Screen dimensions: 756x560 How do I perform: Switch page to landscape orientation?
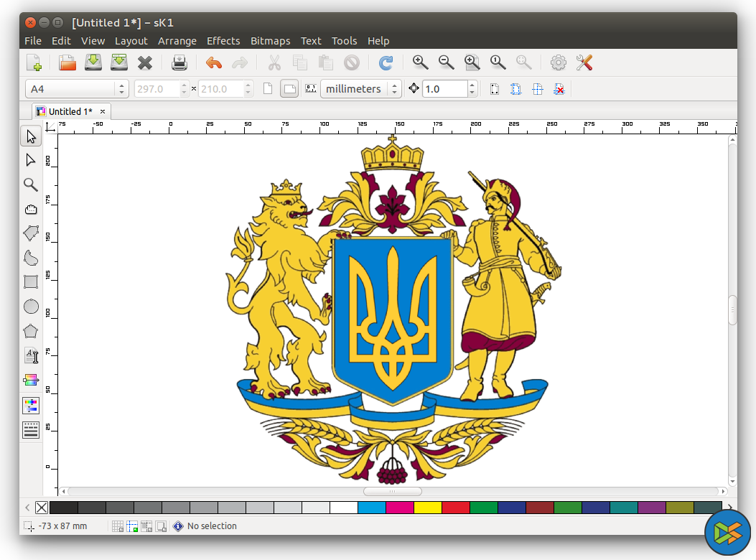tap(289, 89)
